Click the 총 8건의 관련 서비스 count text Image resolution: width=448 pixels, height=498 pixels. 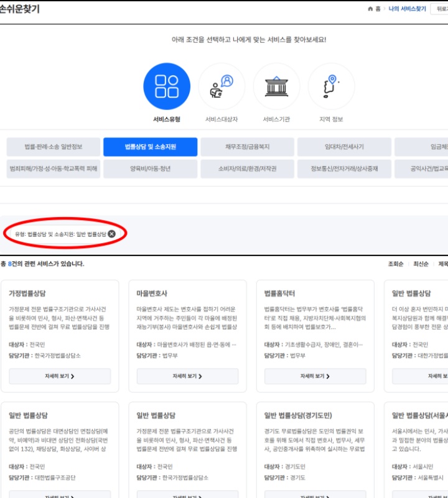[42, 264]
